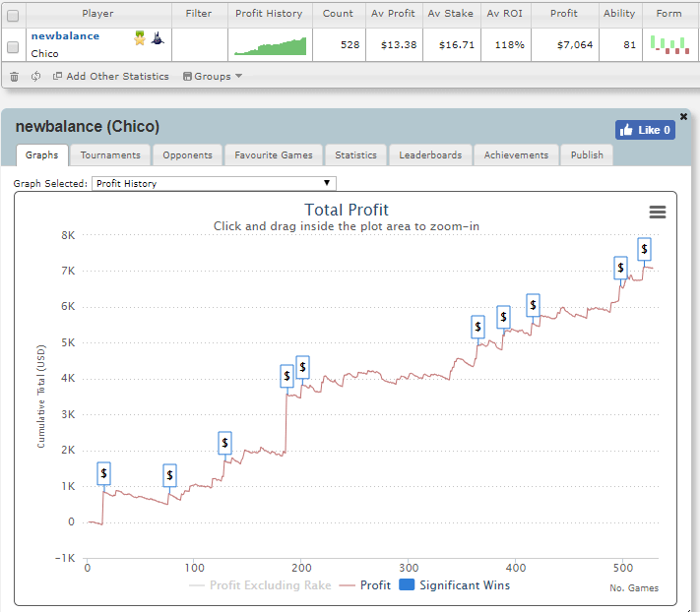Click the Av Profit column header

[393, 14]
